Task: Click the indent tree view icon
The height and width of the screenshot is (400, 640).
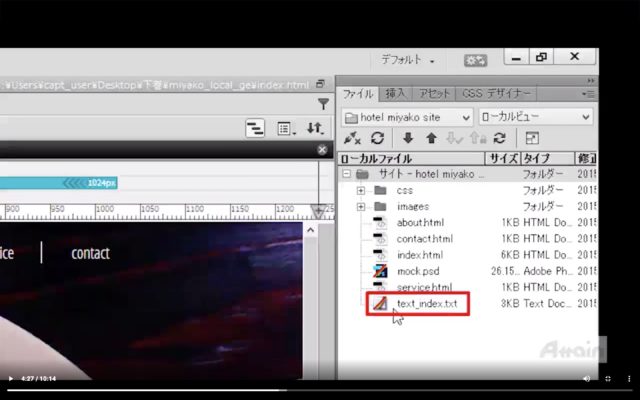Action: tap(255, 129)
